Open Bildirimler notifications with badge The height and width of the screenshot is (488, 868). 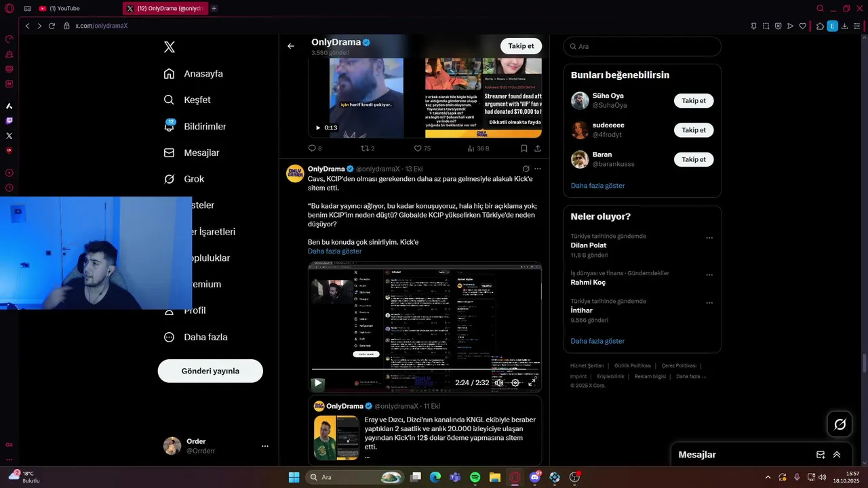coord(195,126)
